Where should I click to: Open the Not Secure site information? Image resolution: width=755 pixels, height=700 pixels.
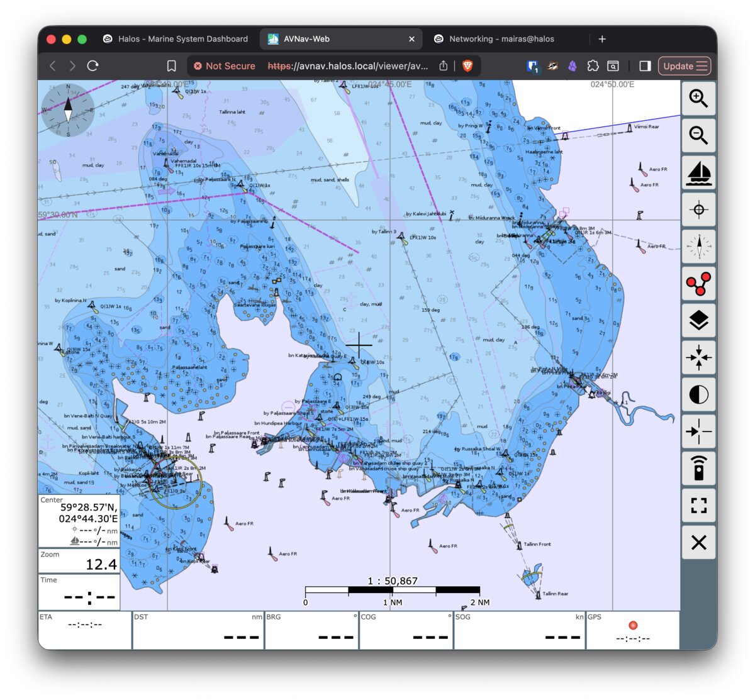[225, 66]
